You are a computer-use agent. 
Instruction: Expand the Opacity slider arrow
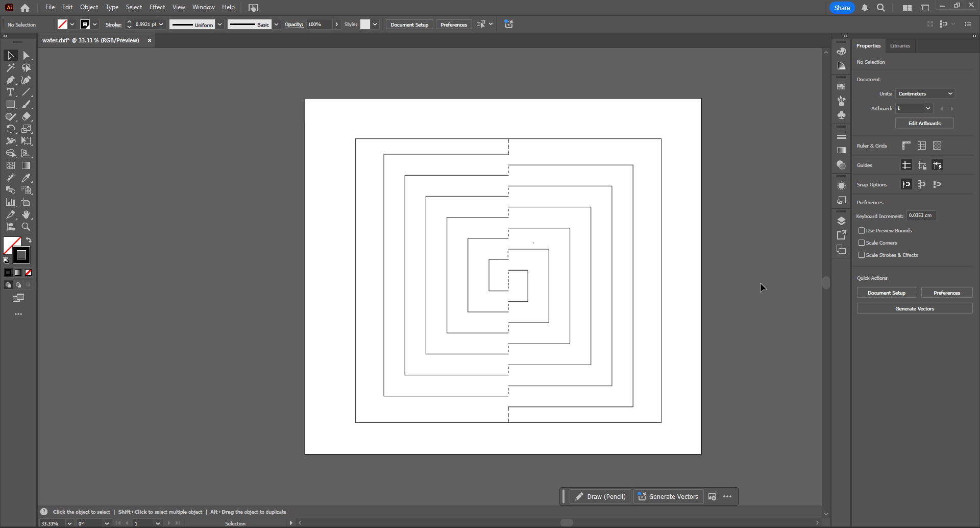coord(336,25)
